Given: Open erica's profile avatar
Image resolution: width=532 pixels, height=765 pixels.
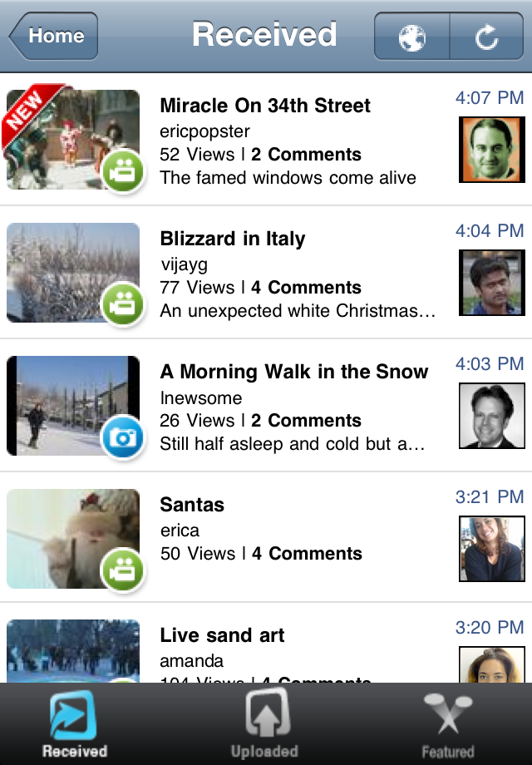Looking at the screenshot, I should [x=492, y=549].
